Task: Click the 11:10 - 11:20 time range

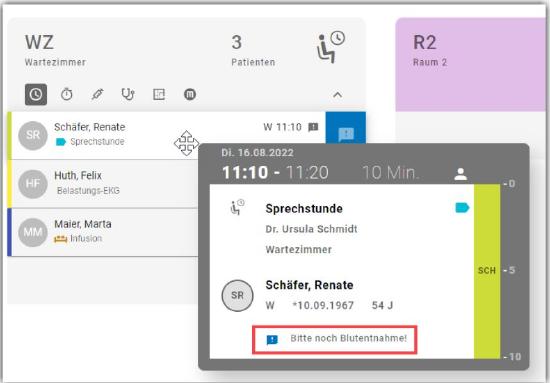Action: (275, 173)
